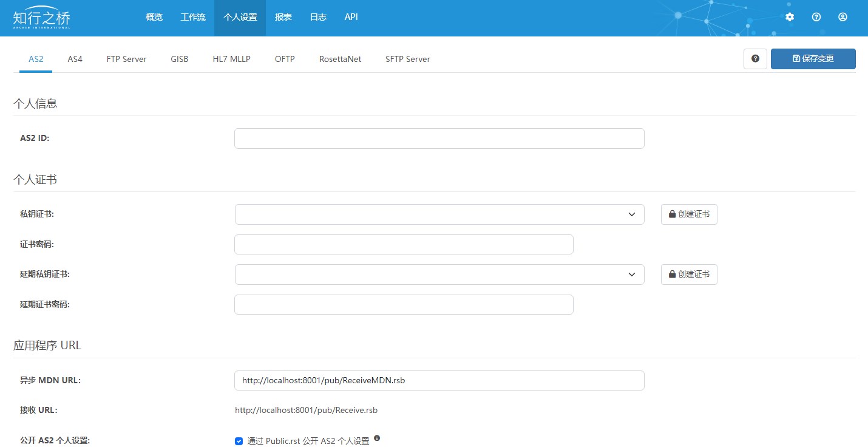Click the 知行之桥 logo

tap(41, 17)
